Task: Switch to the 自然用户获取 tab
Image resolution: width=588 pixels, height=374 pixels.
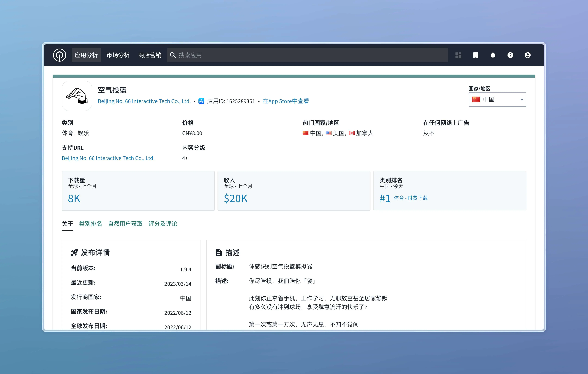Action: tap(125, 224)
